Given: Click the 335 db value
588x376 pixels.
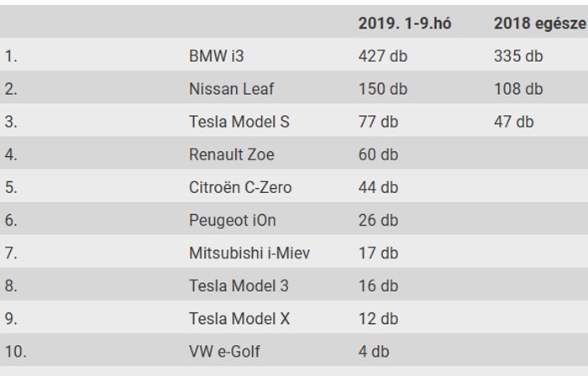Looking at the screenshot, I should pos(518,56).
